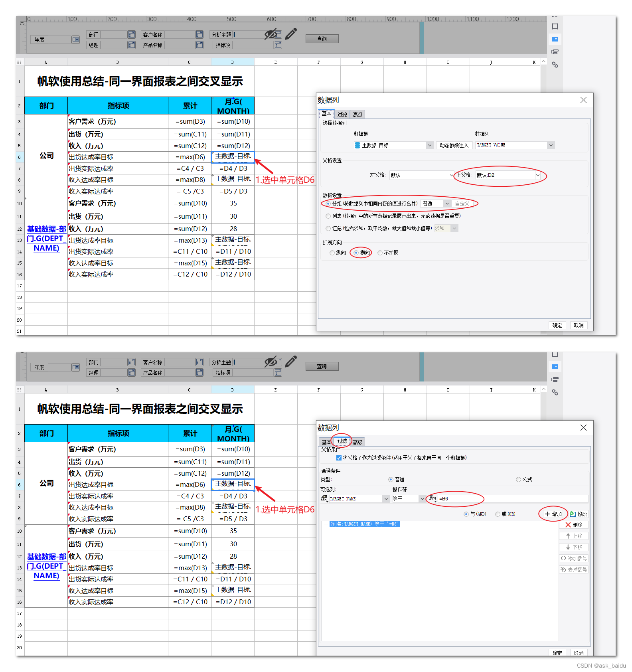This screenshot has height=672, width=632.
Task: Click the F(x) formula icon before =B6
Action: click(x=433, y=498)
